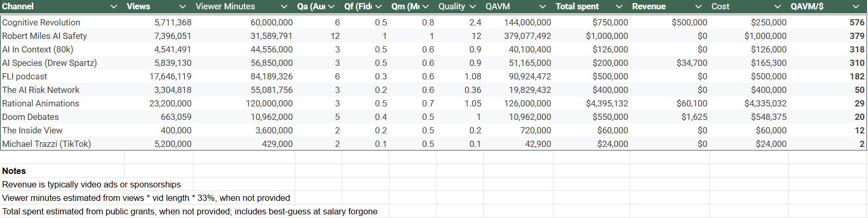The height and width of the screenshot is (218, 868).
Task: Click the Robert Miles AI Safety cell
Action: pos(45,36)
